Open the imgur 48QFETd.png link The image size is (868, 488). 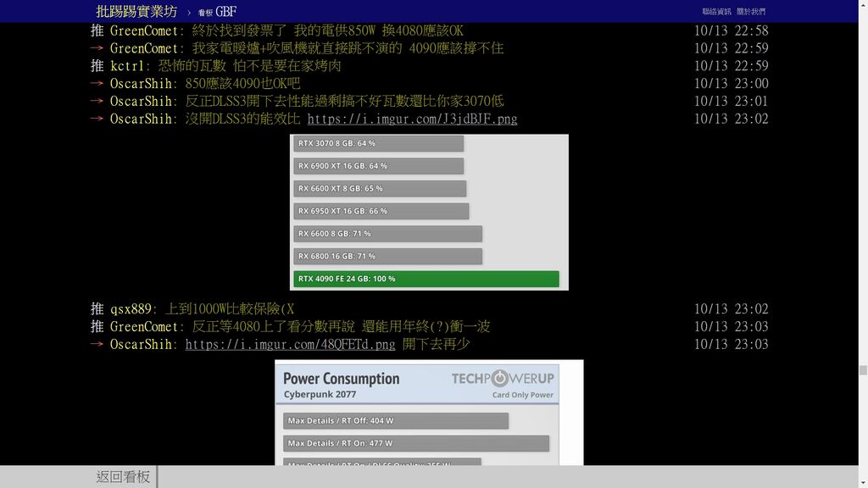click(x=290, y=344)
